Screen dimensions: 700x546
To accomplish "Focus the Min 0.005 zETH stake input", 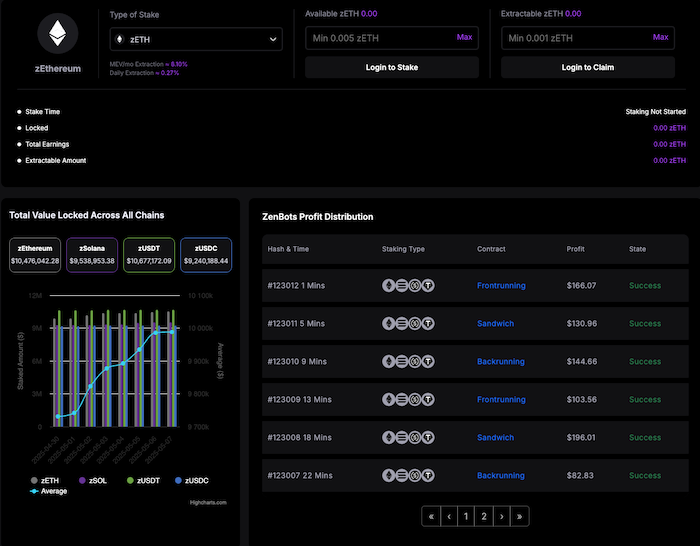I will click(392, 38).
